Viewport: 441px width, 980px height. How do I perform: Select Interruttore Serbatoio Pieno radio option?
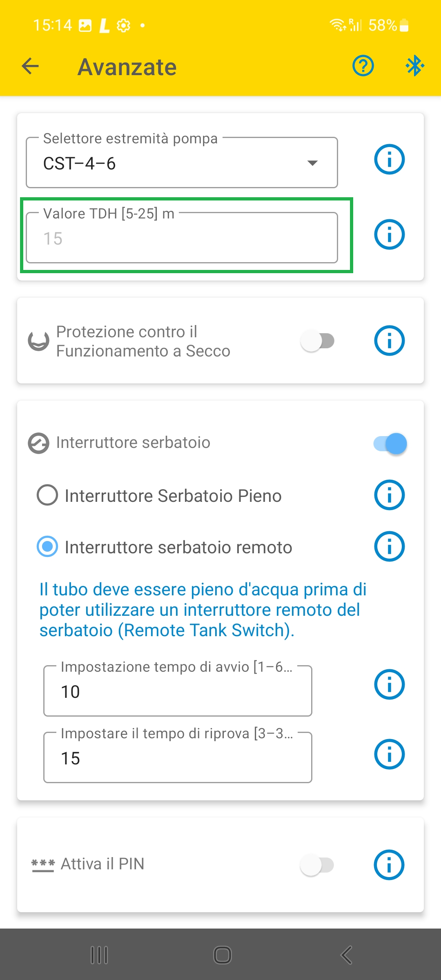click(x=47, y=495)
